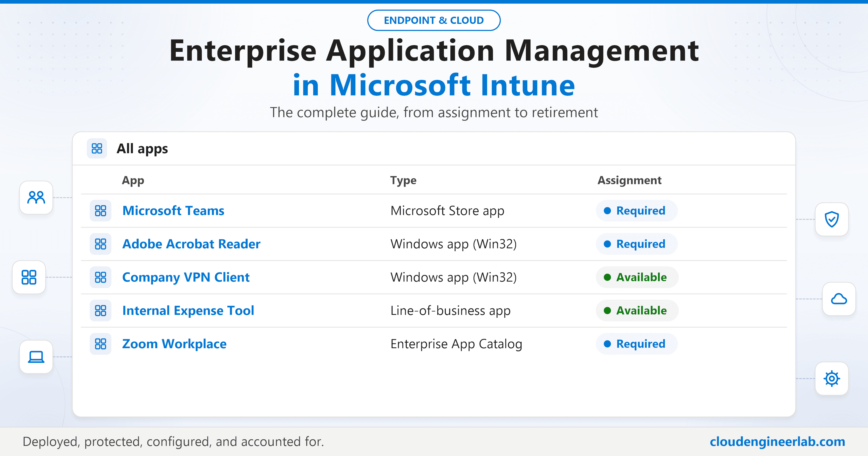
Task: Click the cloud icon on right
Action: pyautogui.click(x=839, y=299)
